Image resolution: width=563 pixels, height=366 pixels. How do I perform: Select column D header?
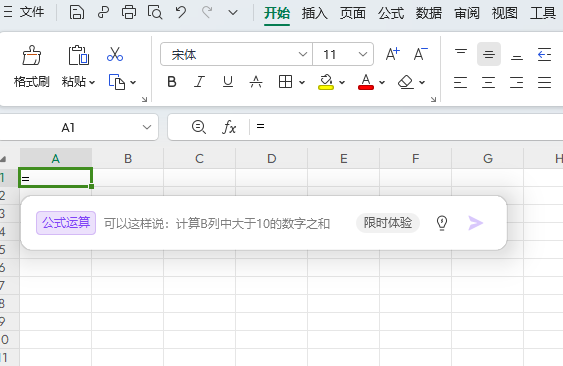click(272, 158)
